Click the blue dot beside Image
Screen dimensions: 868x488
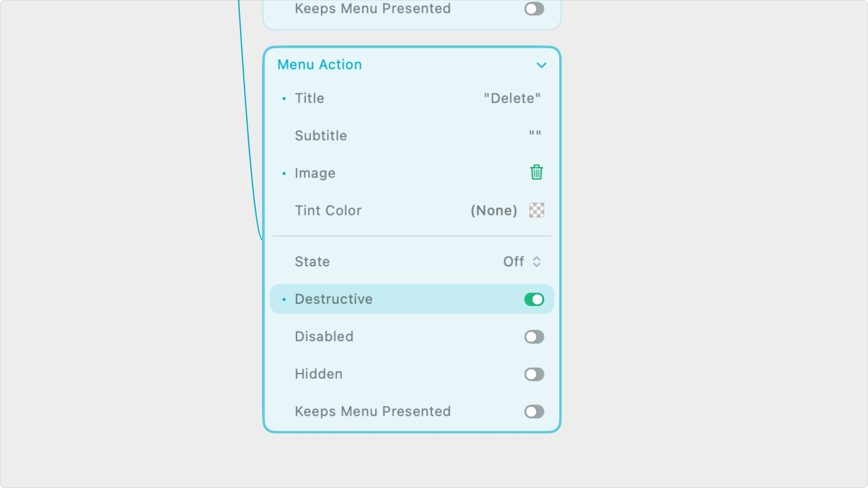point(284,174)
